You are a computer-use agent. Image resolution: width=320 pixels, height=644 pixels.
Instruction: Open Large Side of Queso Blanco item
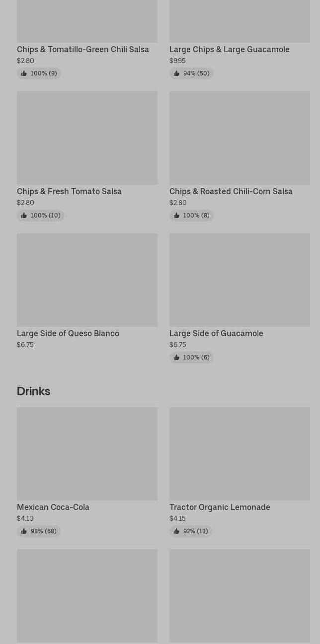click(x=68, y=333)
